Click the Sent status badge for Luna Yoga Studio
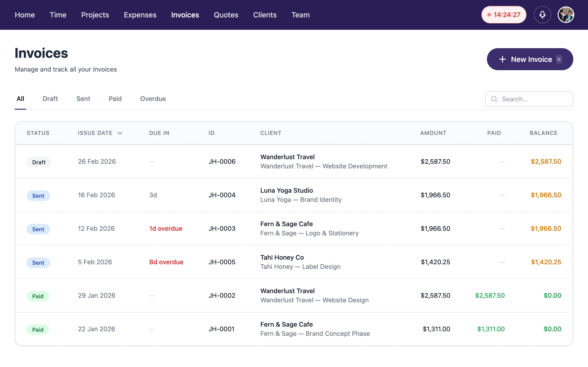 (x=38, y=195)
